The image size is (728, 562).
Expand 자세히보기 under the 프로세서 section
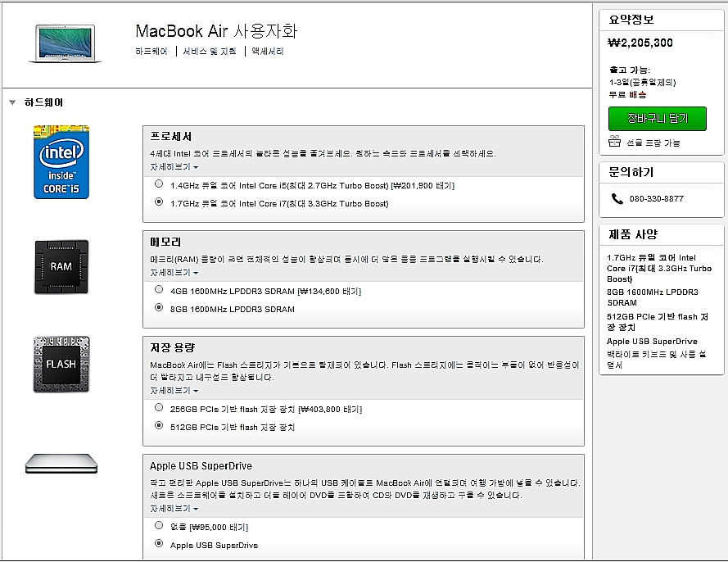pos(174,166)
